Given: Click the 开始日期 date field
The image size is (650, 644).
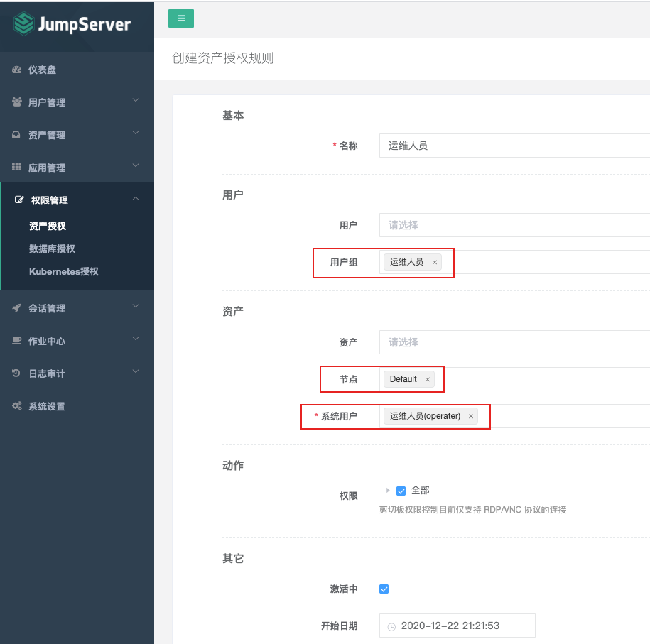Looking at the screenshot, I should 457,626.
